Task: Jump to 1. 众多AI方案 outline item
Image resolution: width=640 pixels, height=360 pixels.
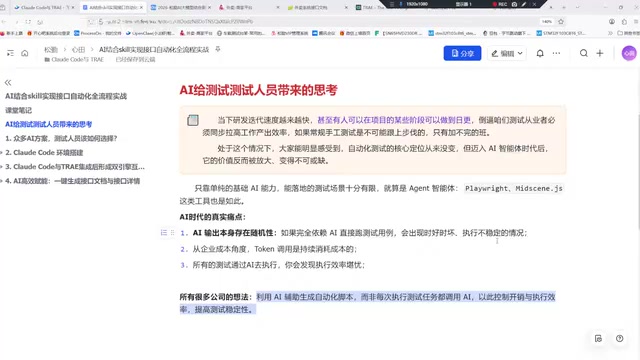Action: coord(61,138)
